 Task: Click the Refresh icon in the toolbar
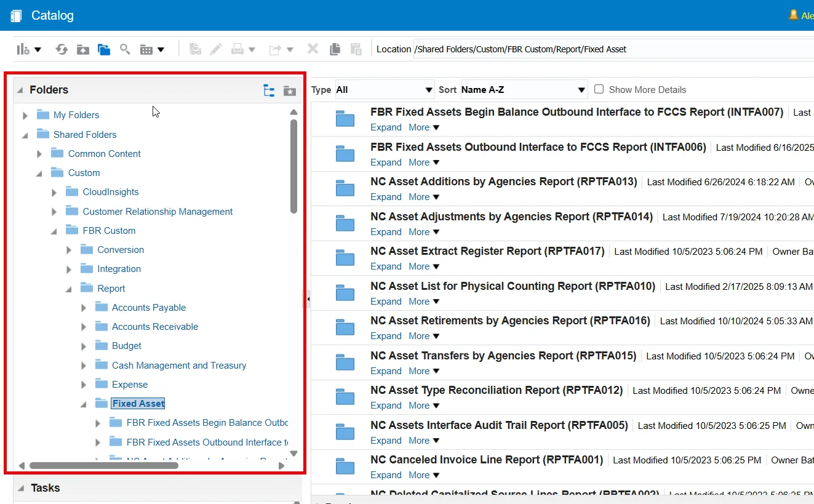(62, 49)
